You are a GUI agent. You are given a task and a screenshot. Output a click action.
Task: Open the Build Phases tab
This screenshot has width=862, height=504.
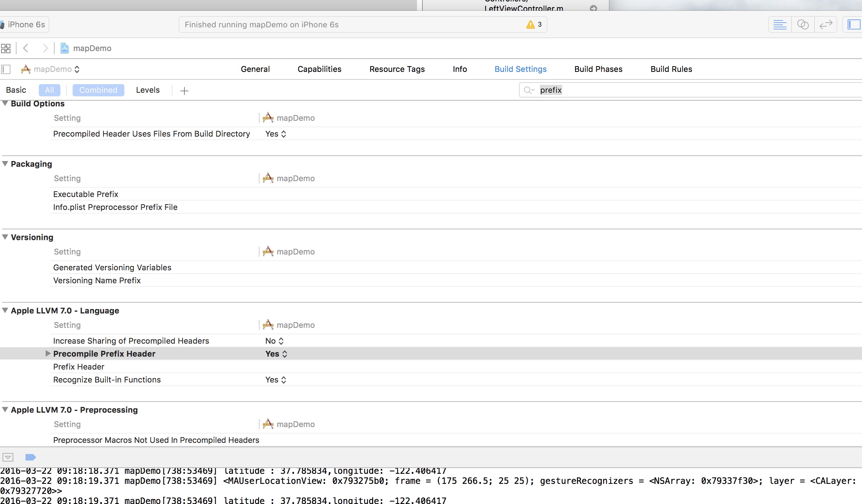coord(598,69)
